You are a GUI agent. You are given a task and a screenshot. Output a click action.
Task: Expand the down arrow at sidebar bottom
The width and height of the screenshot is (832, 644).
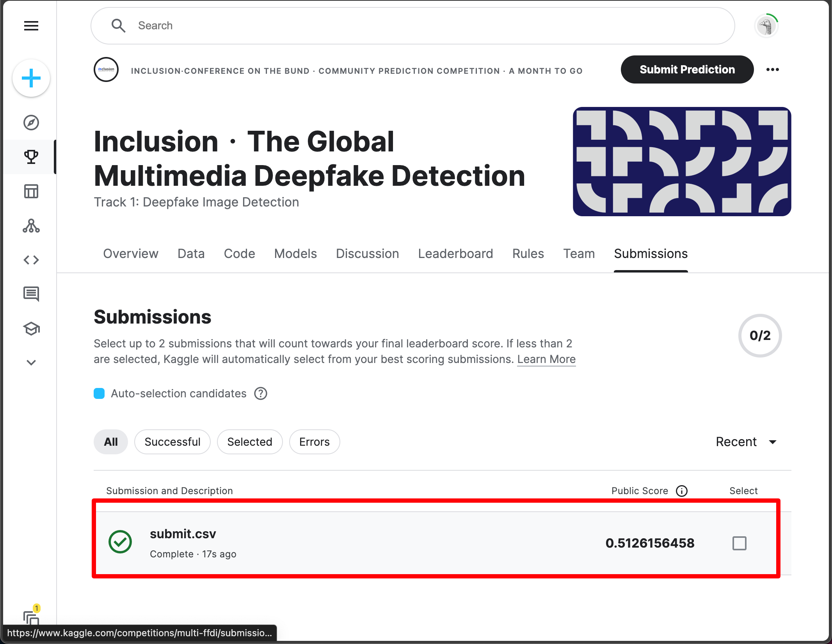[32, 362]
